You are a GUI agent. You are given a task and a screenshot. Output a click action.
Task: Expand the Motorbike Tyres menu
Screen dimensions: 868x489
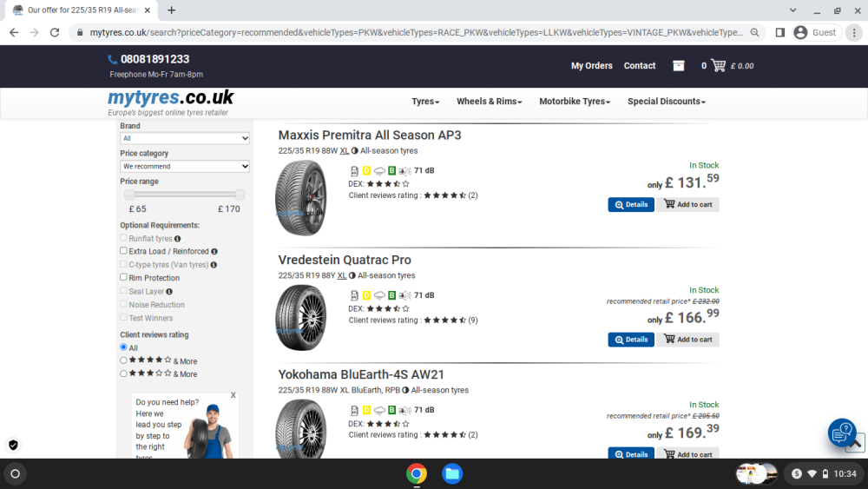[575, 102]
